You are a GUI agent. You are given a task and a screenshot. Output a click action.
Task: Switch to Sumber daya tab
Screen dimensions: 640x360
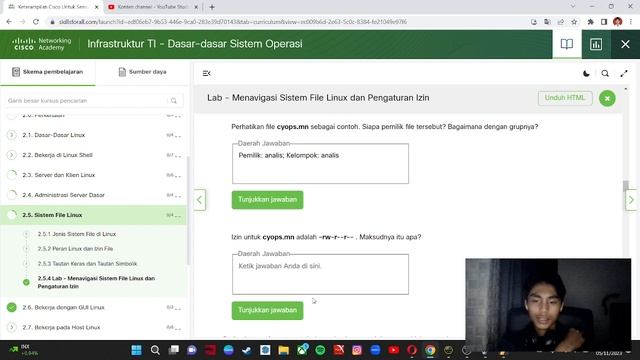coord(142,72)
